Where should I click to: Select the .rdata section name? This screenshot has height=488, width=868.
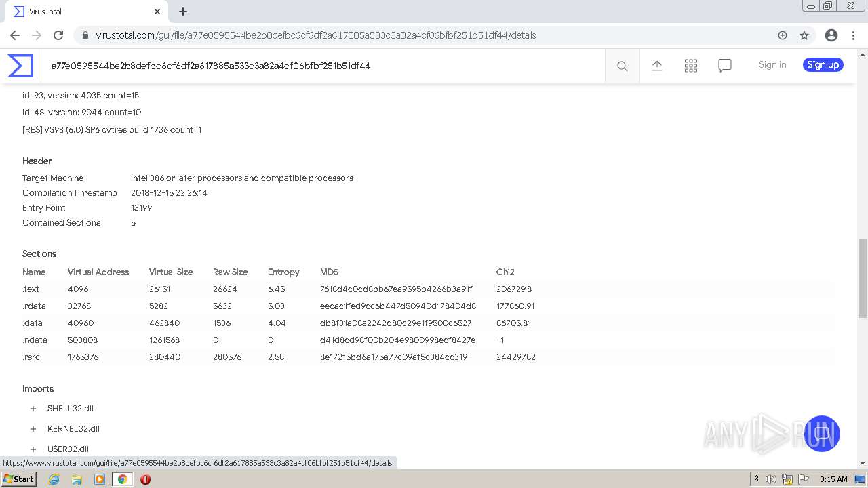pyautogui.click(x=33, y=306)
